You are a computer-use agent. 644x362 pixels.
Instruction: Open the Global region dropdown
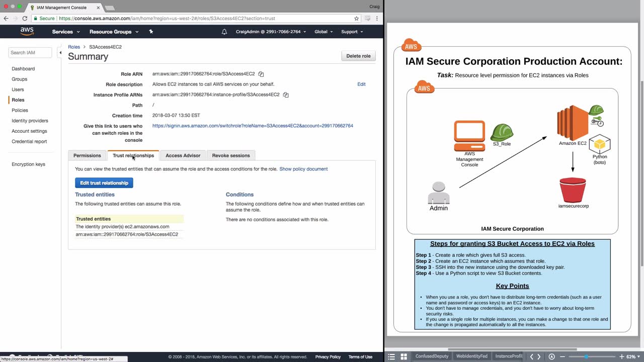[324, 32]
